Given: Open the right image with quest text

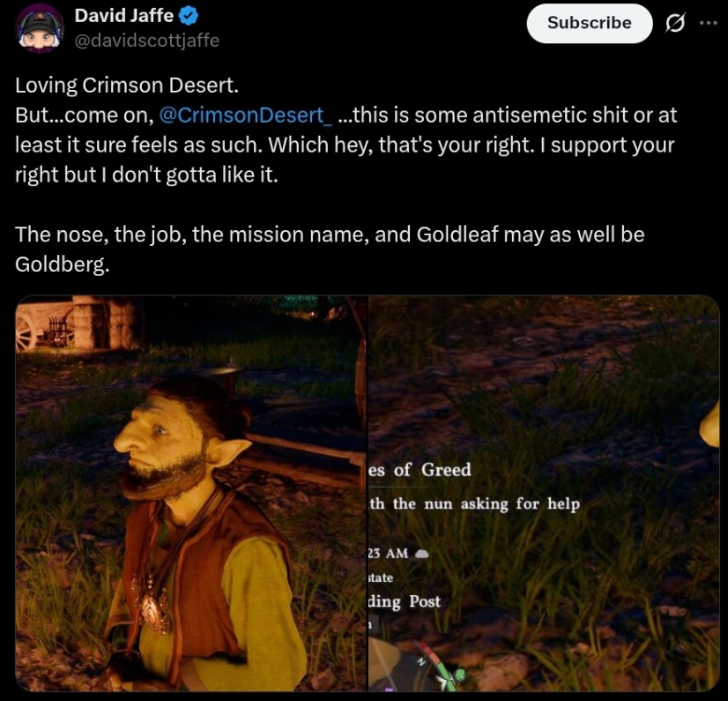Looking at the screenshot, I should click(x=544, y=493).
